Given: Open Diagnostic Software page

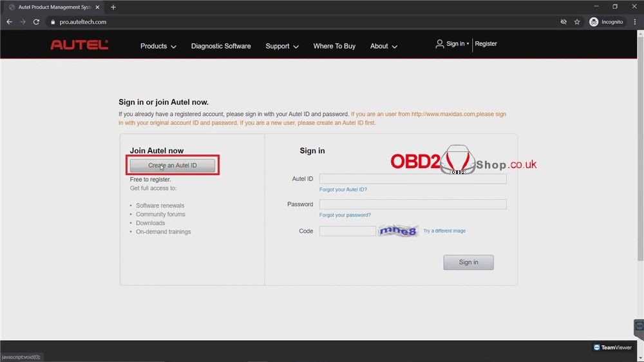Looking at the screenshot, I should pyautogui.click(x=221, y=46).
